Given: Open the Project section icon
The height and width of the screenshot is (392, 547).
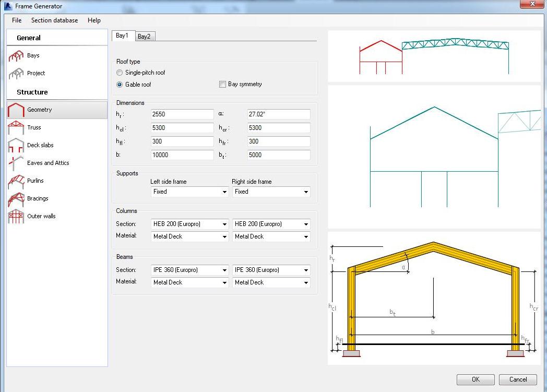Looking at the screenshot, I should 16,74.
